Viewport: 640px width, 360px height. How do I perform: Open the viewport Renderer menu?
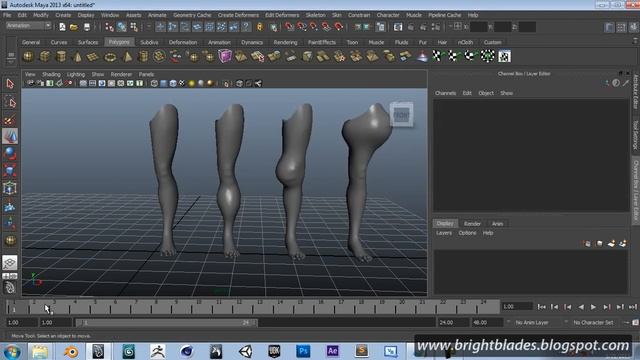tap(121, 74)
